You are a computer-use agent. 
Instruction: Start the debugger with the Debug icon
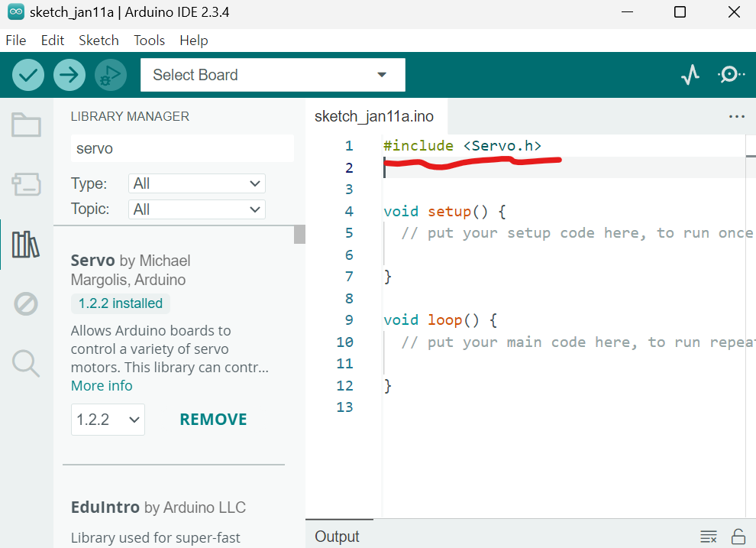(111, 75)
